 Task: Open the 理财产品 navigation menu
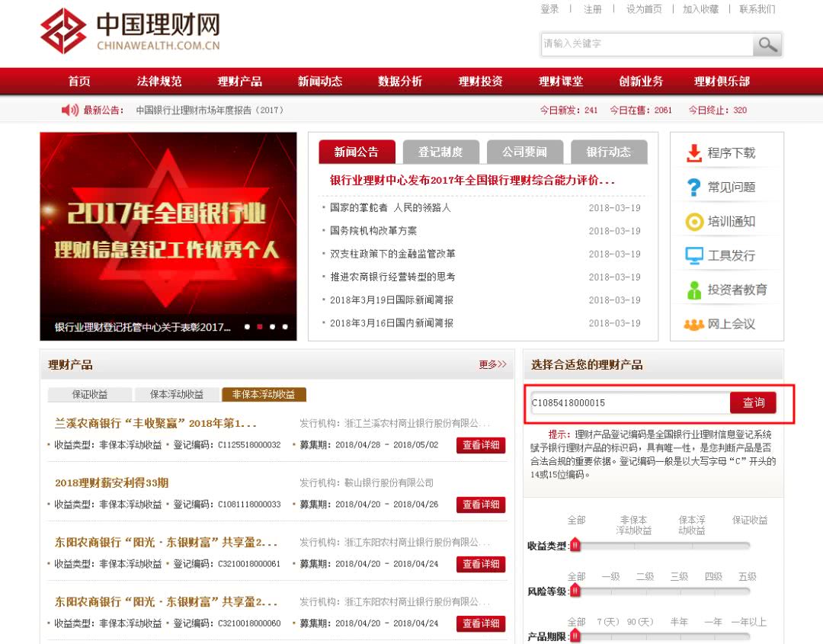(240, 82)
